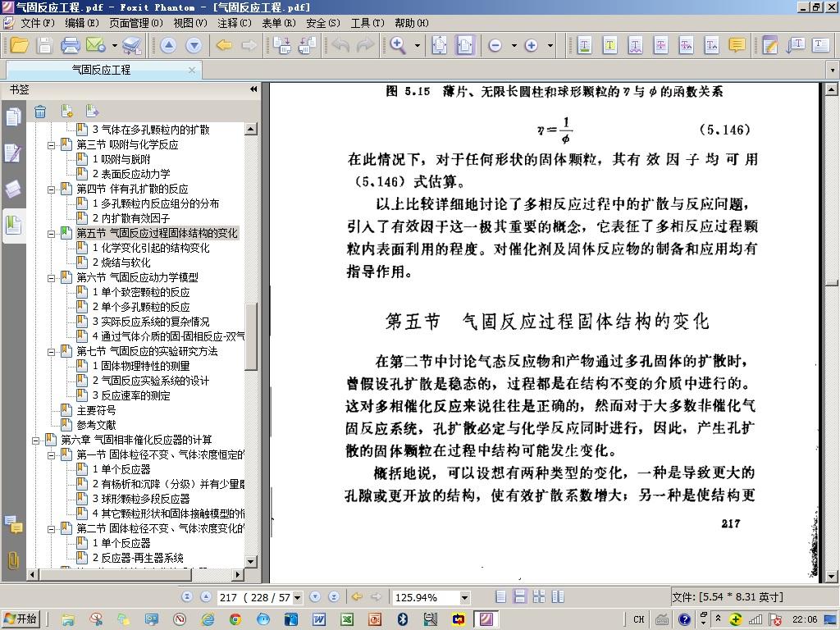The height and width of the screenshot is (630, 840).
Task: Toggle the fit width icon
Action: click(x=464, y=45)
